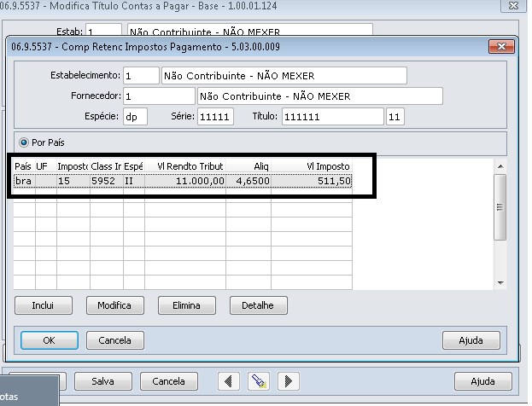Click the Estabelecimento code field
This screenshot has width=532, height=406.
click(141, 76)
